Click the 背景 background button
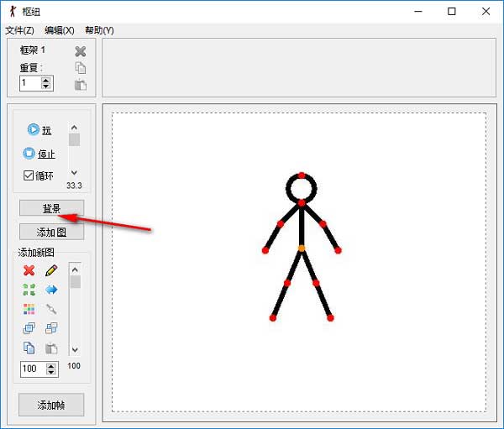This screenshot has height=429, width=504. tap(52, 208)
